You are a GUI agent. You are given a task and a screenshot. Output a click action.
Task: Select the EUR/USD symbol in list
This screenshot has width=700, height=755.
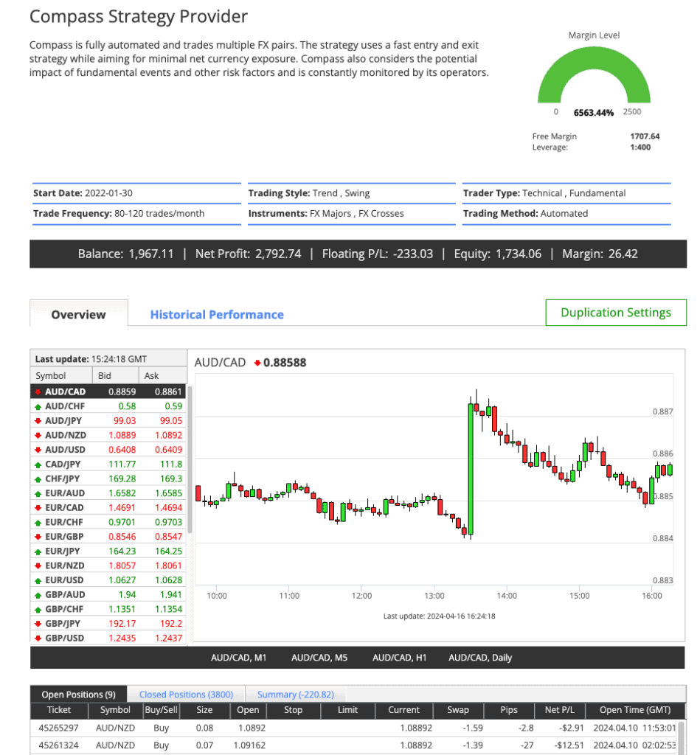[64, 581]
